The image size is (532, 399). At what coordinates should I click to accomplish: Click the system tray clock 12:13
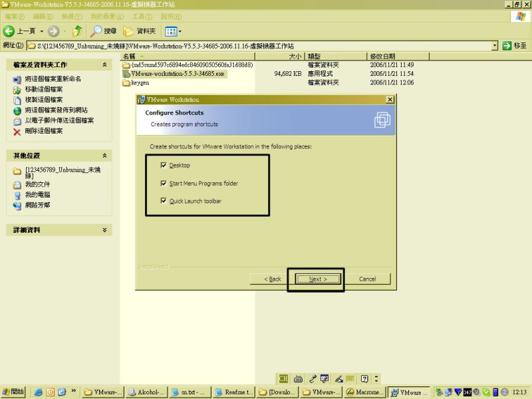pos(519,392)
